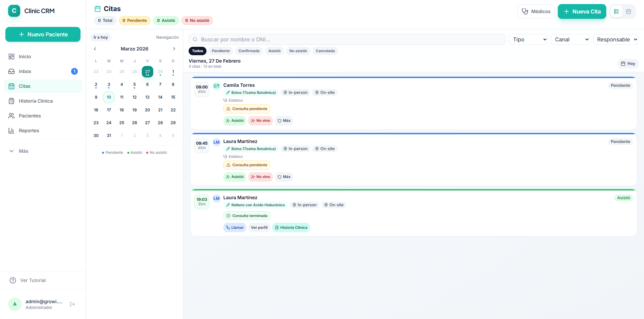The width and height of the screenshot is (644, 319).
Task: Open the Reportes sidebar item
Action: [43, 131]
